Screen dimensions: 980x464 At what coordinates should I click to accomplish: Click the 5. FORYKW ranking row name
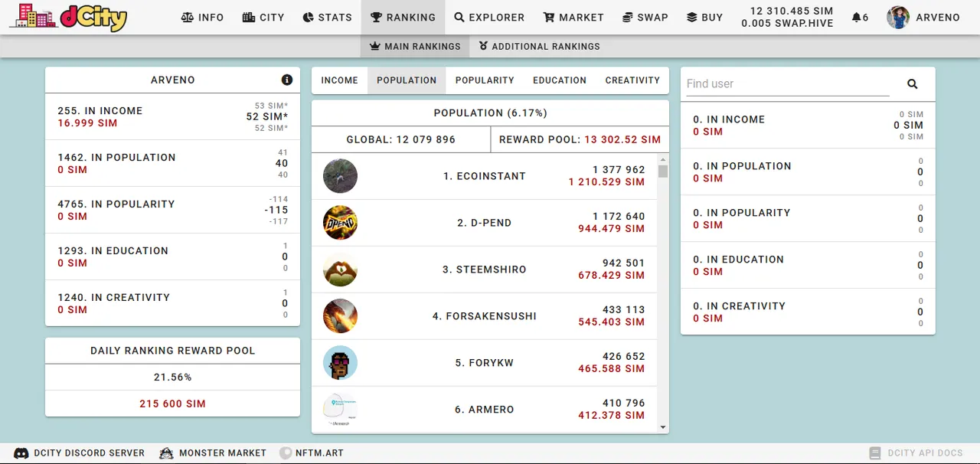click(x=485, y=363)
